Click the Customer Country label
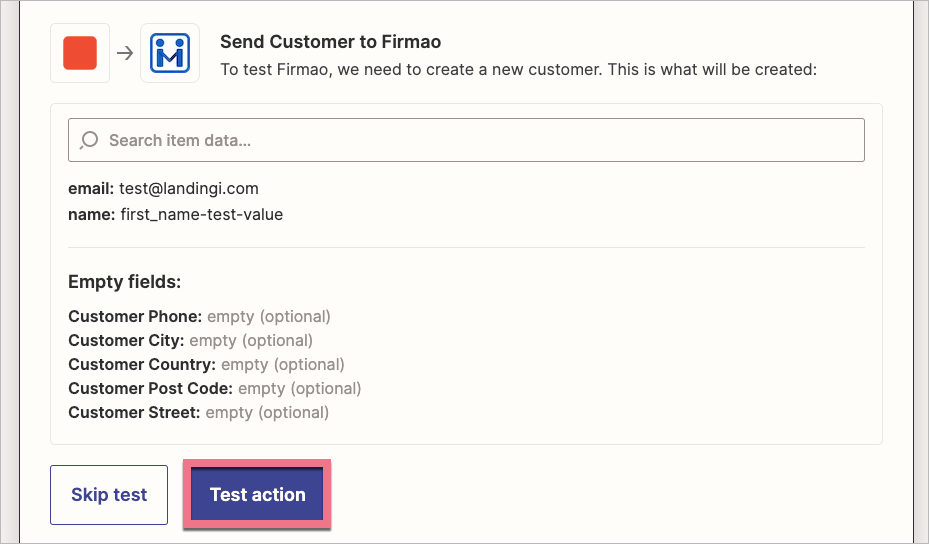This screenshot has height=544, width=929. 142,364
